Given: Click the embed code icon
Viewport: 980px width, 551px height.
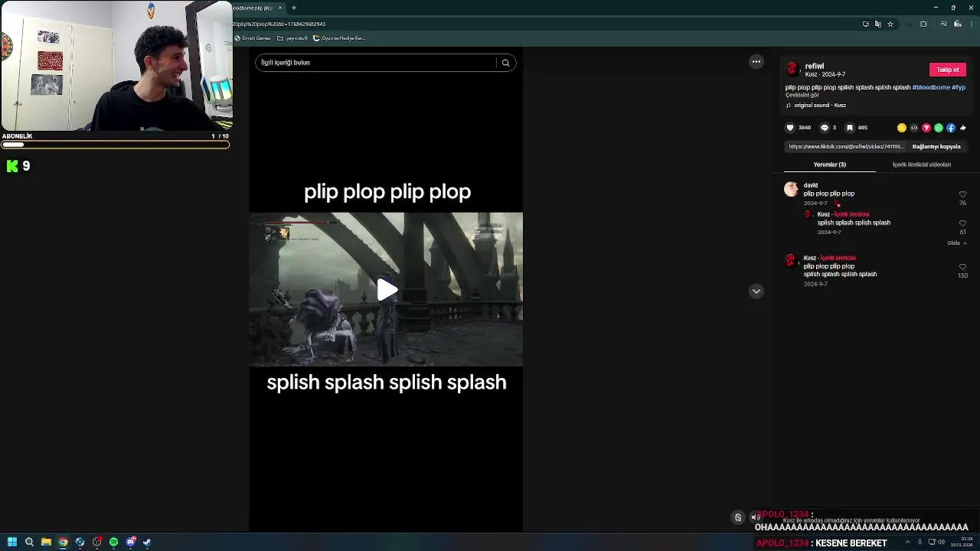Looking at the screenshot, I should point(913,128).
